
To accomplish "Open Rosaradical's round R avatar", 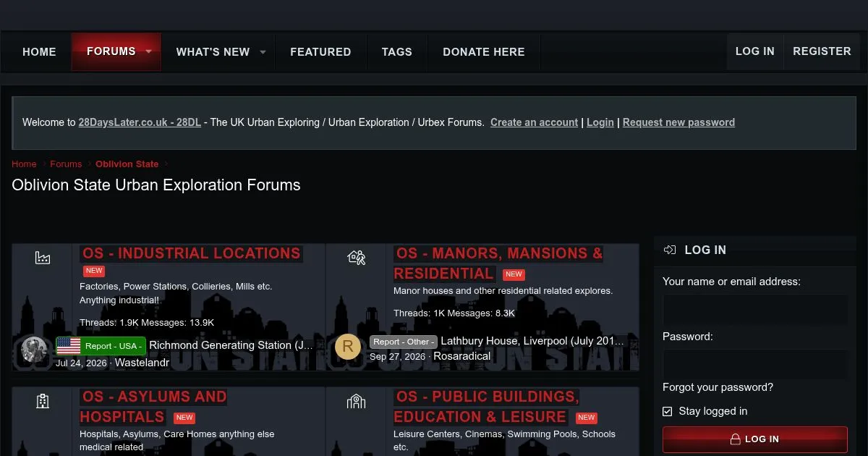I will pyautogui.click(x=348, y=347).
